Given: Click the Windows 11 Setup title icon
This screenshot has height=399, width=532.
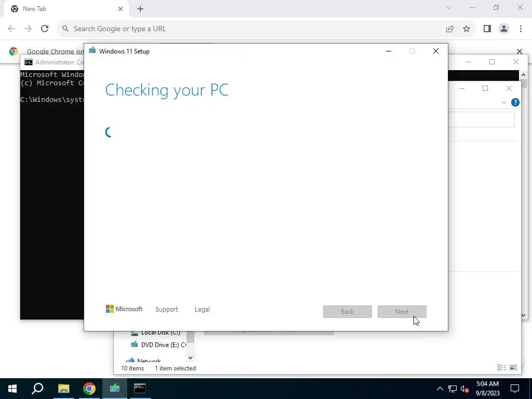Looking at the screenshot, I should (x=92, y=51).
